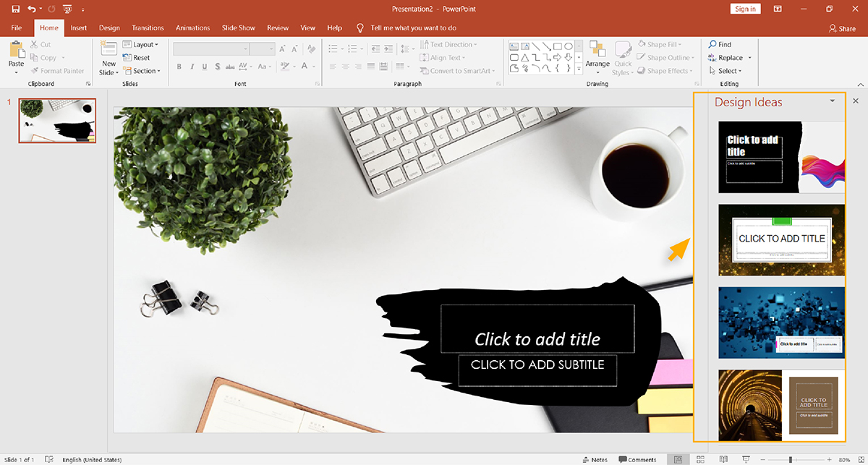Viewport: 868px width, 465px height.
Task: Open Design Ideas pane options arrow
Action: click(833, 101)
